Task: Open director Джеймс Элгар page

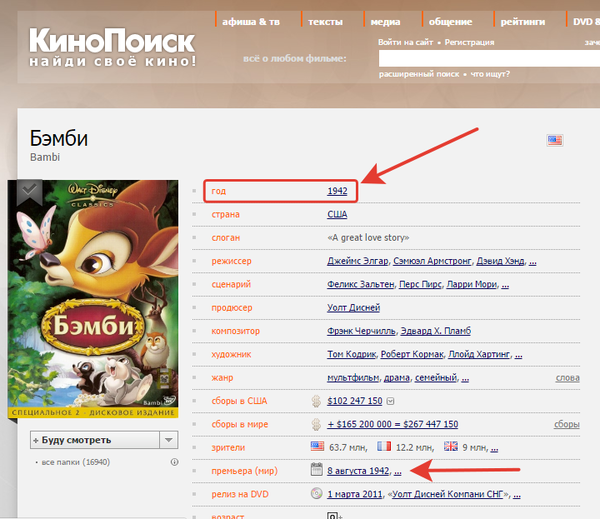Action: coord(357,261)
